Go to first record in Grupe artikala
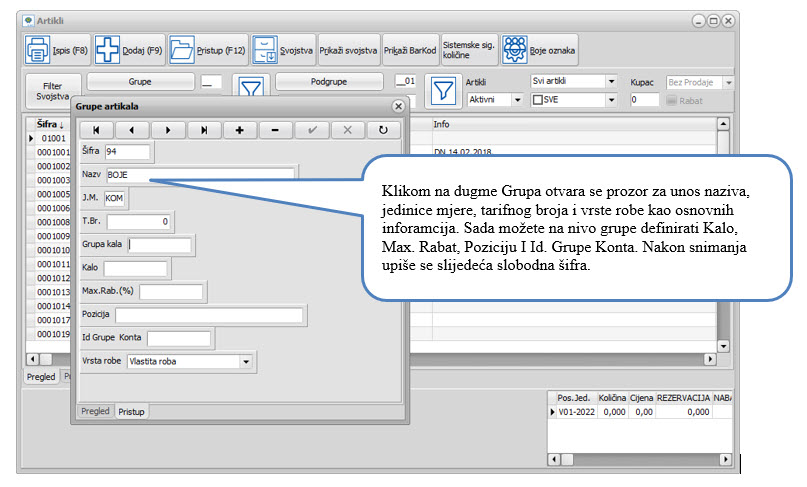Screen dimensions: 807x487 coord(96,130)
